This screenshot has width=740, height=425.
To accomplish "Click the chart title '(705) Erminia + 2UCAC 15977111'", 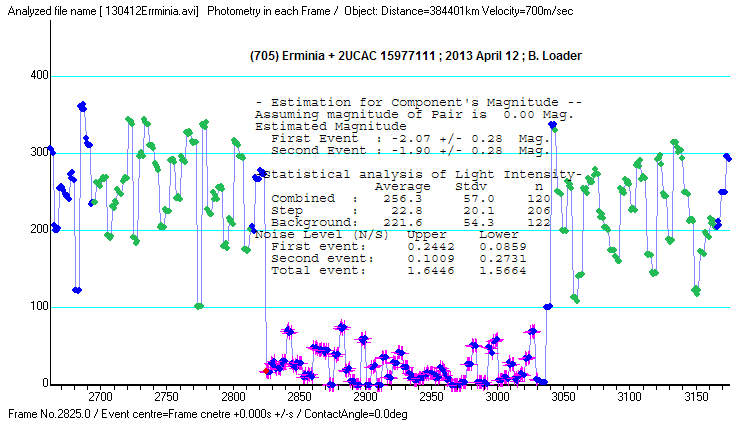I will pos(343,56).
